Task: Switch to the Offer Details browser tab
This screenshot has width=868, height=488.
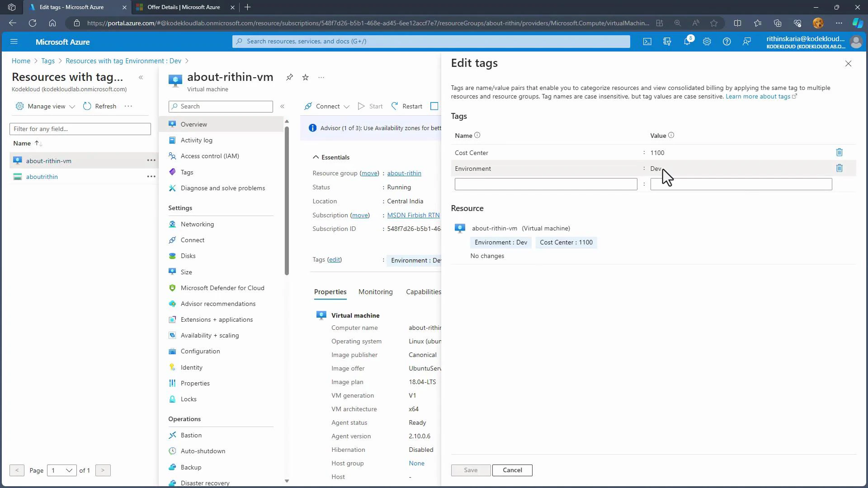Action: 180,7
